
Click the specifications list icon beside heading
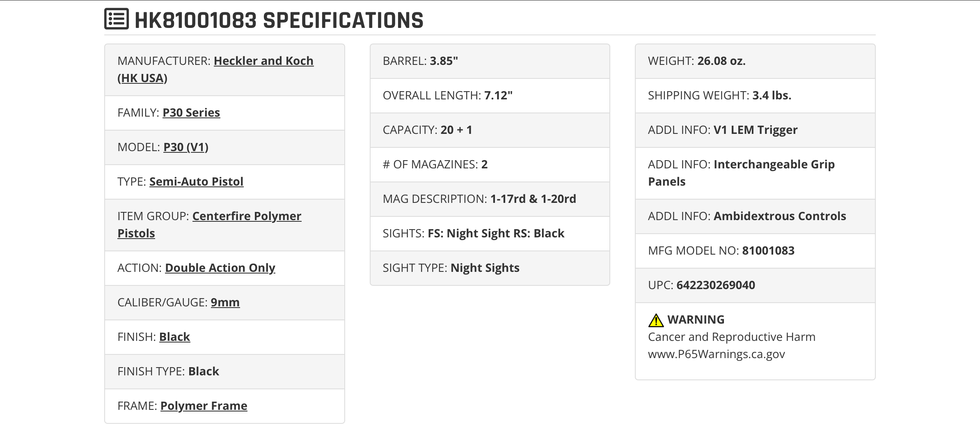click(117, 19)
